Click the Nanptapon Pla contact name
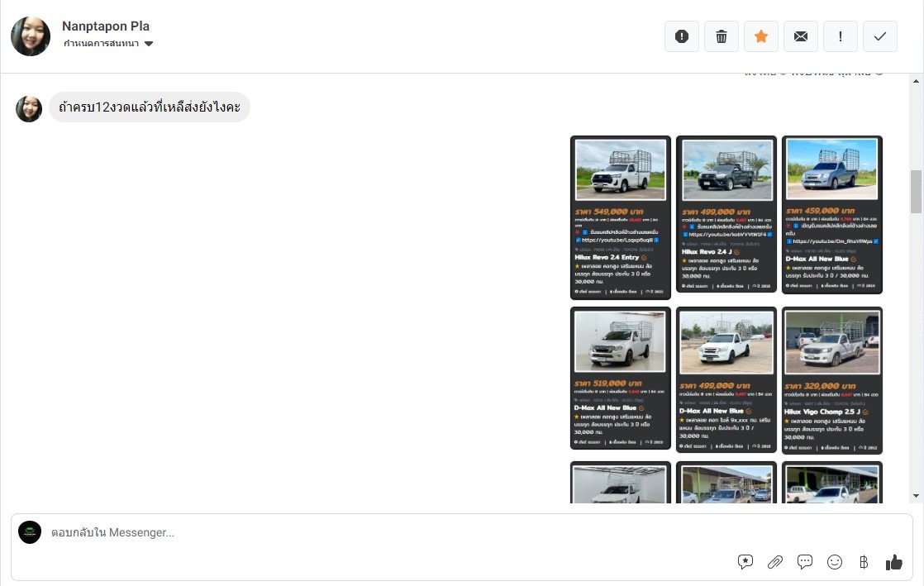924x586 pixels. (x=106, y=26)
